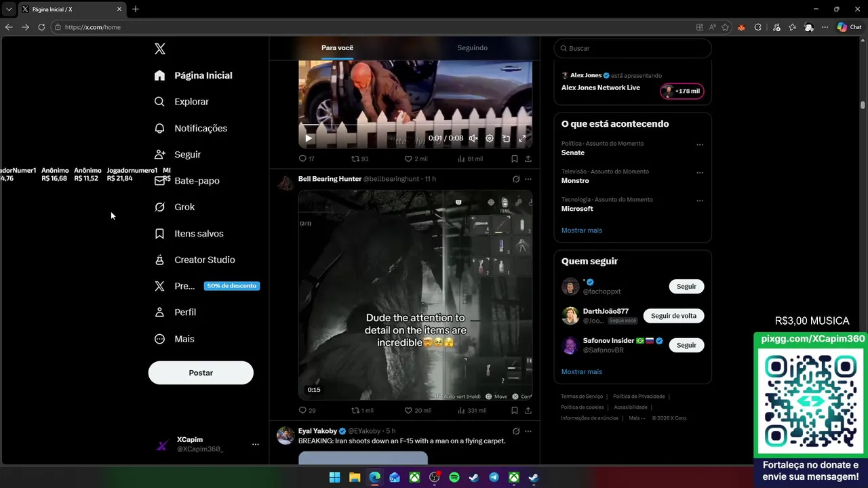
Task: Like the post with 2 mil likes
Action: coord(416,159)
